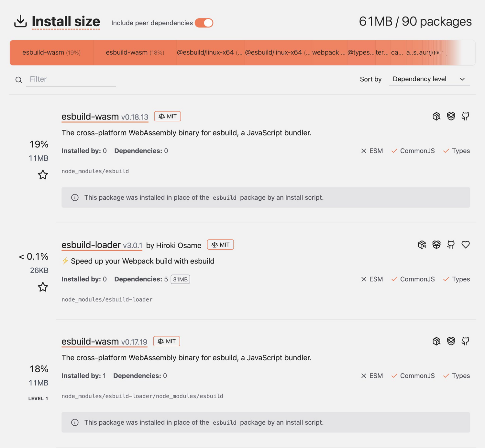Click 'Dependencies: 5' text
Screen dimensions: 485x448
(141, 279)
